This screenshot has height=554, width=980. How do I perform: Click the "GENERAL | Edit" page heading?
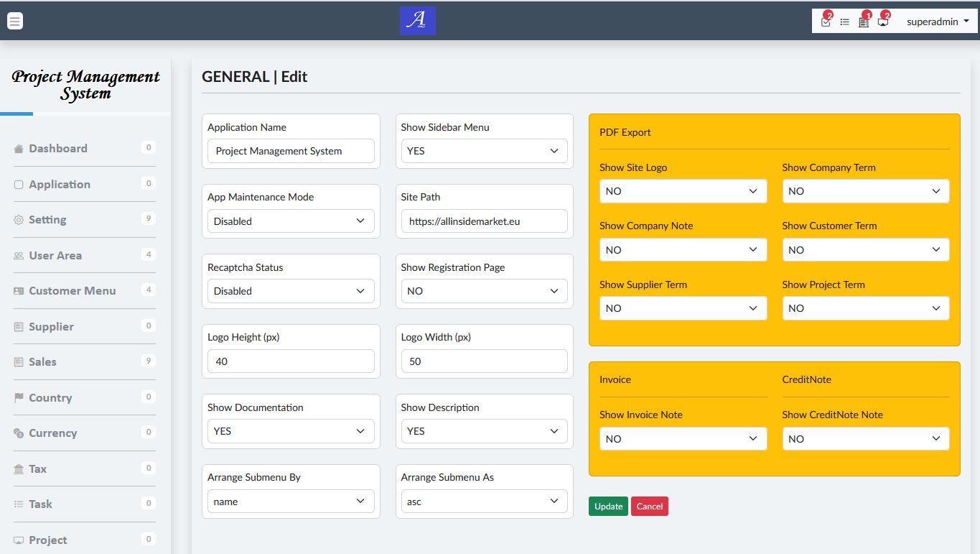pyautogui.click(x=255, y=77)
